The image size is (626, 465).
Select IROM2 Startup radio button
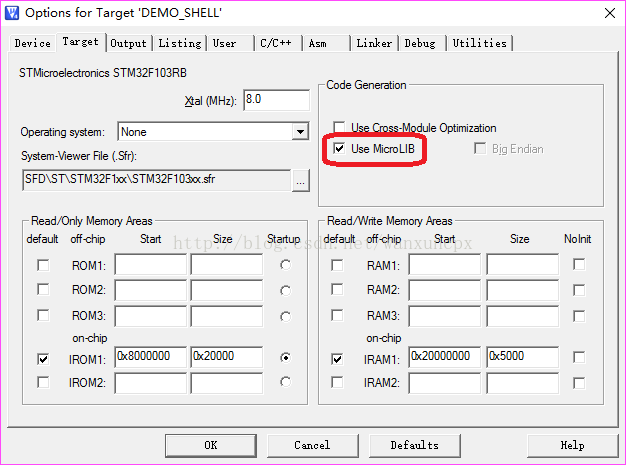[x=285, y=382]
